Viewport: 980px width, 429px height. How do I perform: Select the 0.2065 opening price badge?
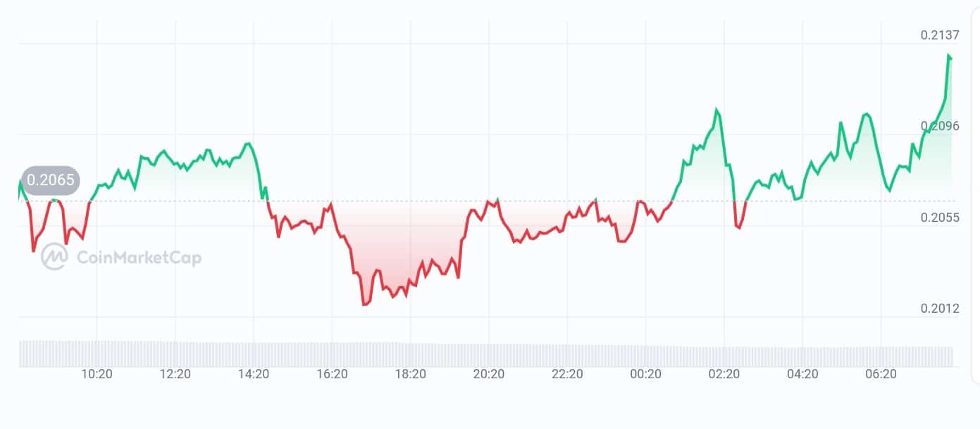(50, 180)
